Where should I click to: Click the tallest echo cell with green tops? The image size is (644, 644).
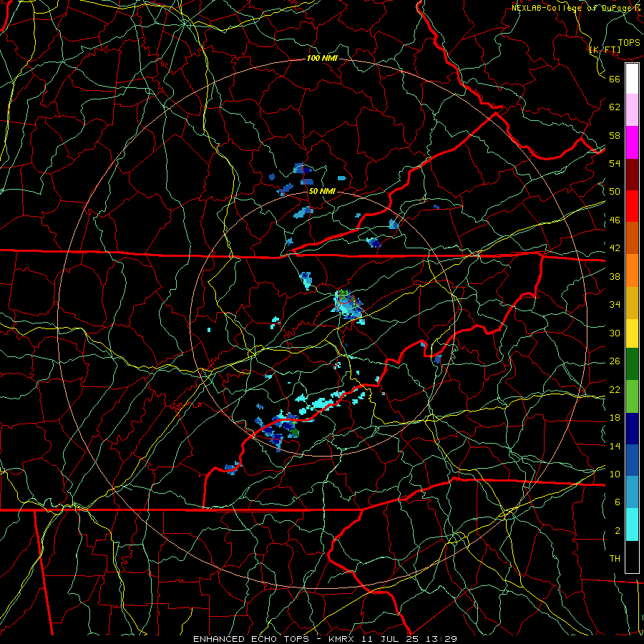tap(348, 304)
